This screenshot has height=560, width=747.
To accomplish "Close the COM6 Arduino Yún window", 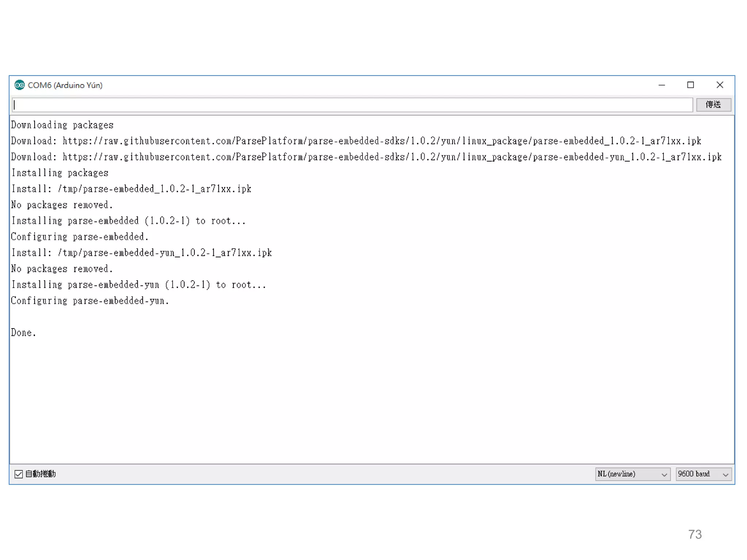I will pyautogui.click(x=720, y=85).
